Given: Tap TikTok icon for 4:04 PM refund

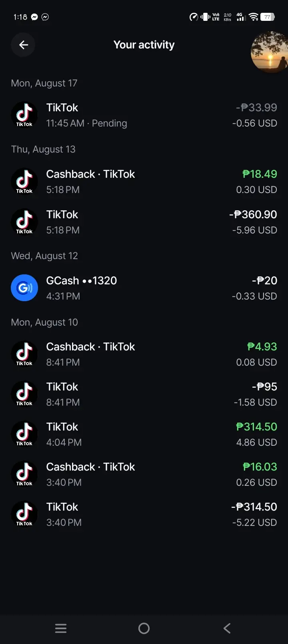Looking at the screenshot, I should pyautogui.click(x=24, y=434).
